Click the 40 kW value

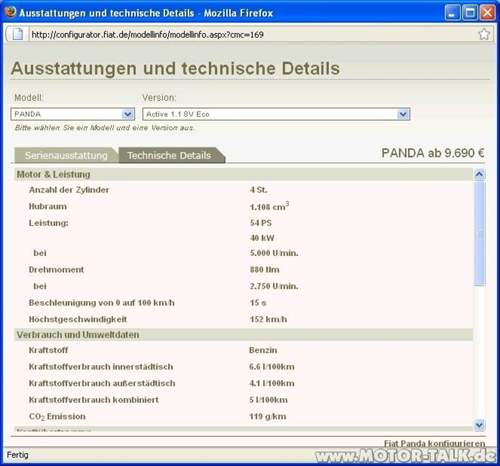pyautogui.click(x=262, y=238)
